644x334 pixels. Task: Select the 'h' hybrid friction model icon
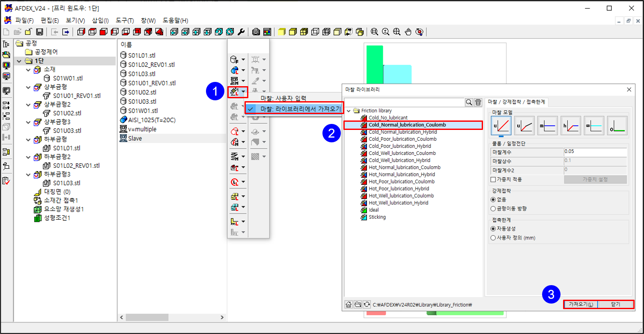click(571, 126)
